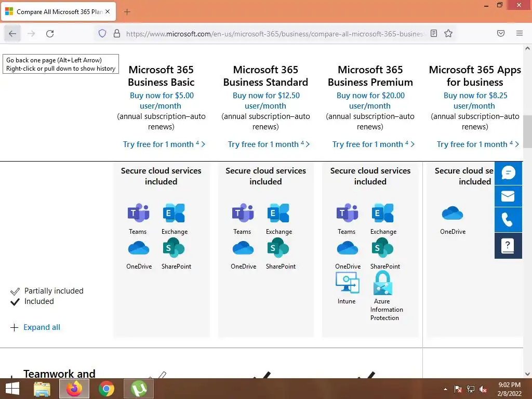Buy Business Premium for $20.00 user/month
Image resolution: width=532 pixels, height=399 pixels.
pos(370,100)
